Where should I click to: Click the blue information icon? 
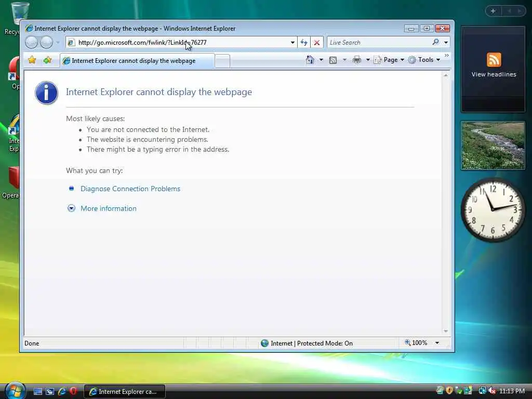(x=46, y=92)
